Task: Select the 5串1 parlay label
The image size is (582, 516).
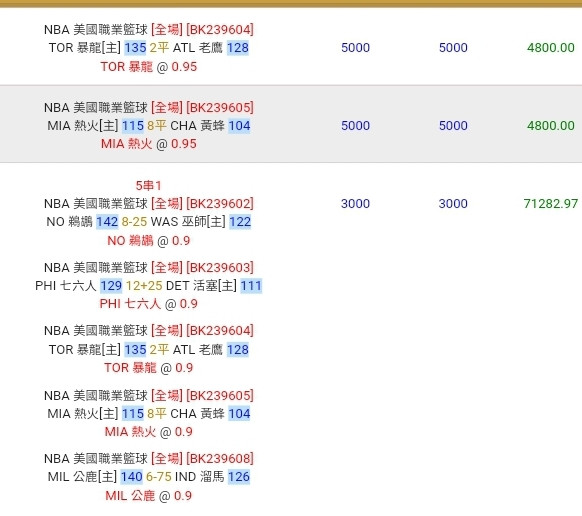Action: point(148,185)
